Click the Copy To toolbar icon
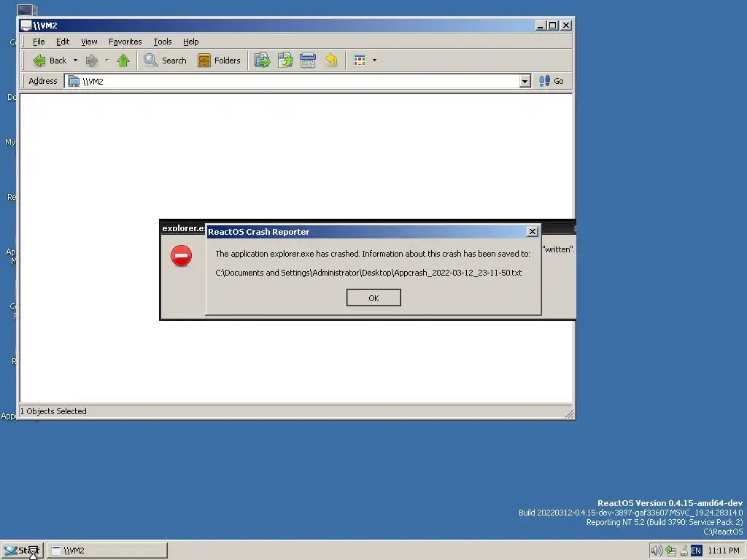Image resolution: width=747 pixels, height=560 pixels. tap(285, 61)
